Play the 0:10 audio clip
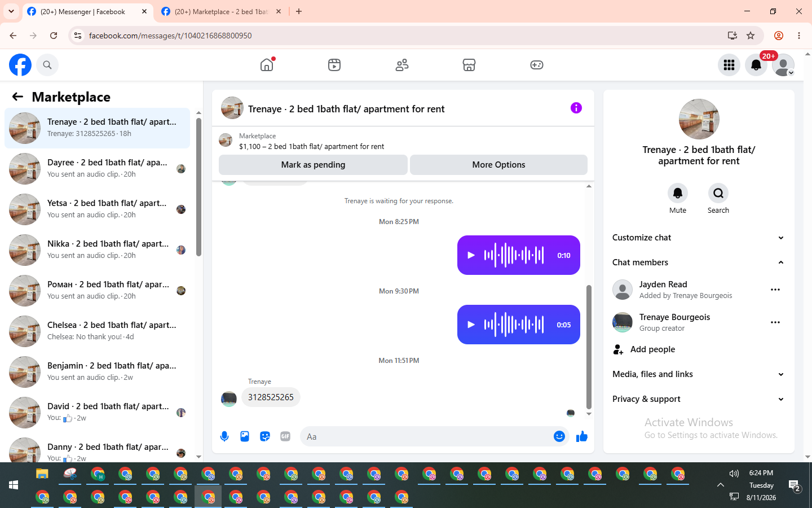The width and height of the screenshot is (812, 508). pyautogui.click(x=471, y=255)
